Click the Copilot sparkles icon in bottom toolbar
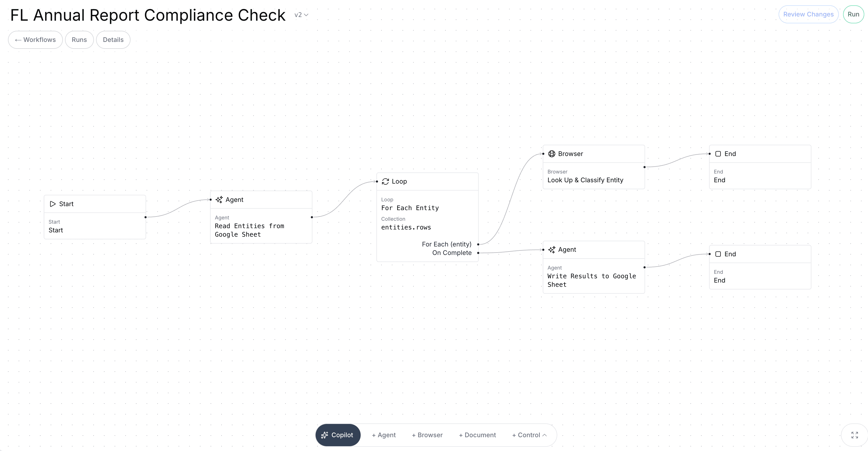Viewport: 868px width, 451px height. click(324, 435)
